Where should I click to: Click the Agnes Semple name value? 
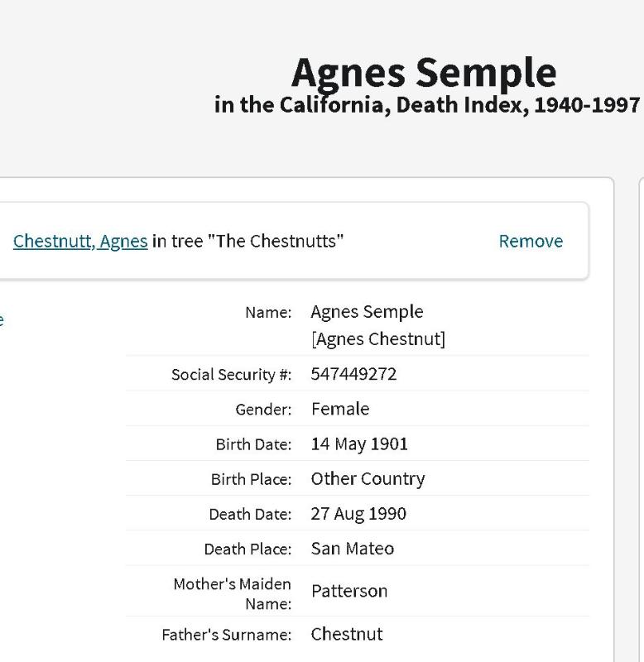(x=367, y=312)
